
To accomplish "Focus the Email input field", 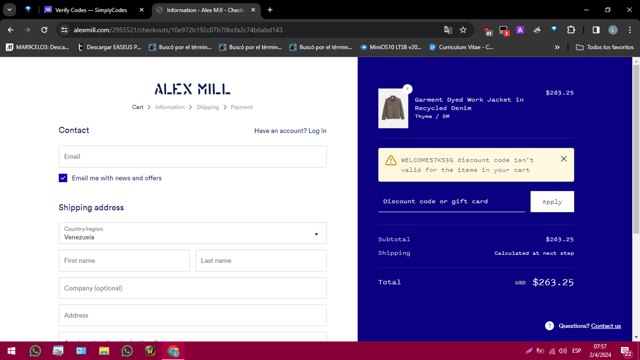I will (x=192, y=156).
